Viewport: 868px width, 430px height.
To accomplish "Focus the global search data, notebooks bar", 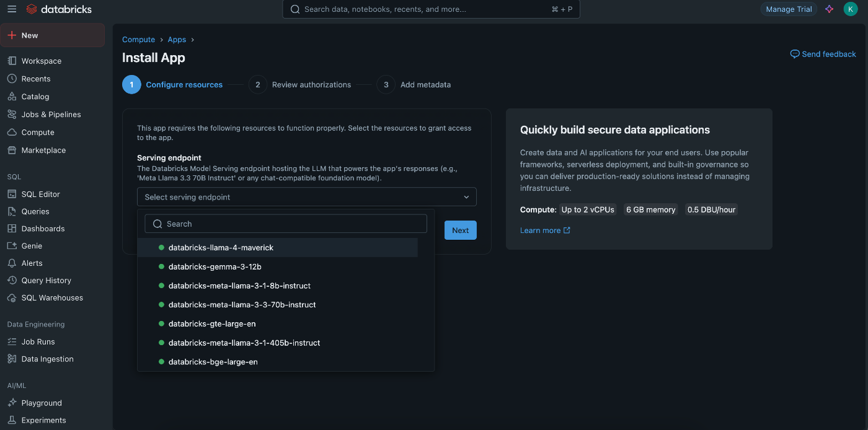I will coord(431,9).
